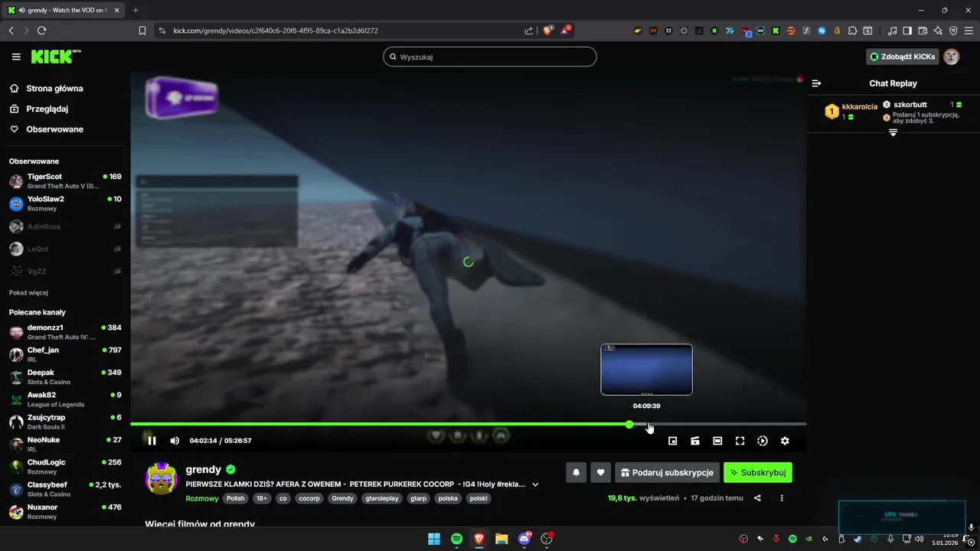Image resolution: width=980 pixels, height=551 pixels.
Task: Open Brave Shields lion icon
Action: tap(547, 31)
